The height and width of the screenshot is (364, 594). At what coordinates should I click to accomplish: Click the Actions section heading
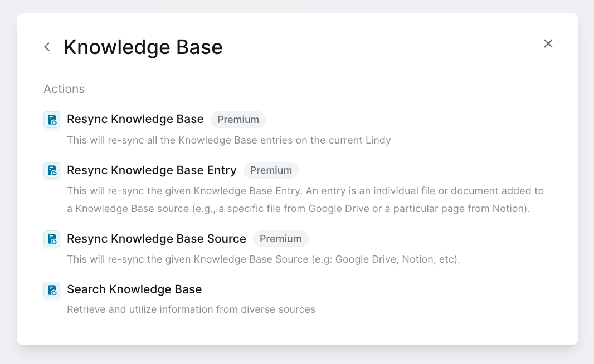[x=64, y=89]
